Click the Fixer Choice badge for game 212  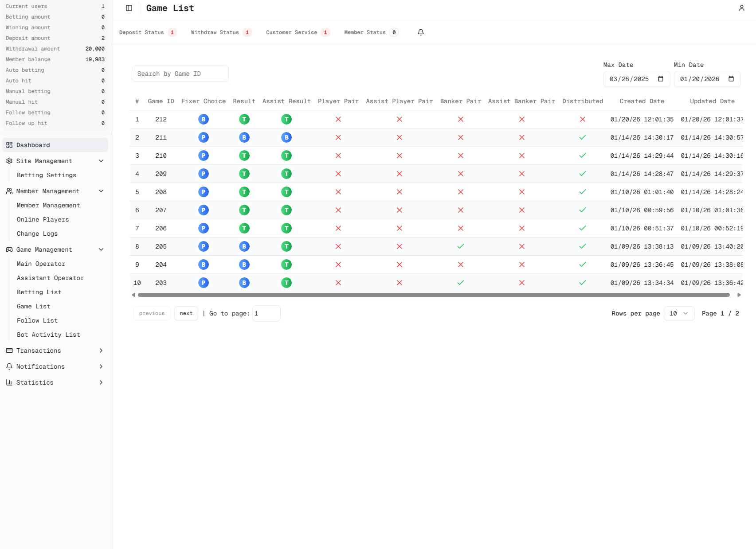click(203, 119)
